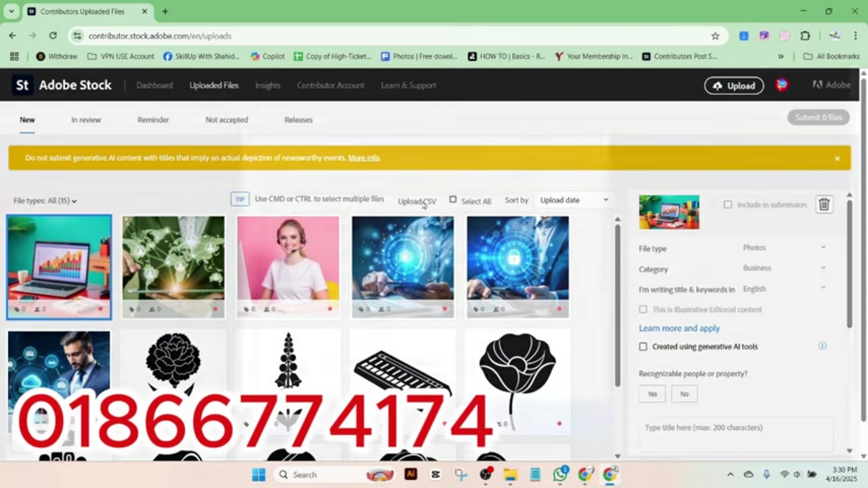The width and height of the screenshot is (868, 488).
Task: Switch to the Not accepted tab
Action: point(227,120)
